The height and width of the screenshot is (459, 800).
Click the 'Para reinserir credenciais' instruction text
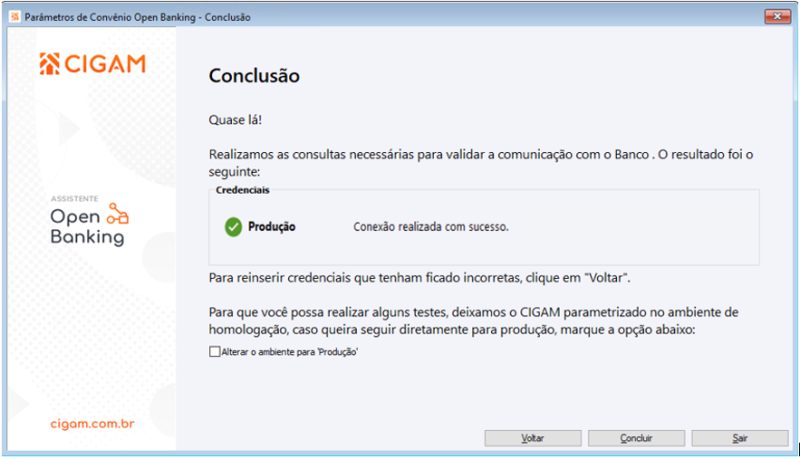coord(419,278)
